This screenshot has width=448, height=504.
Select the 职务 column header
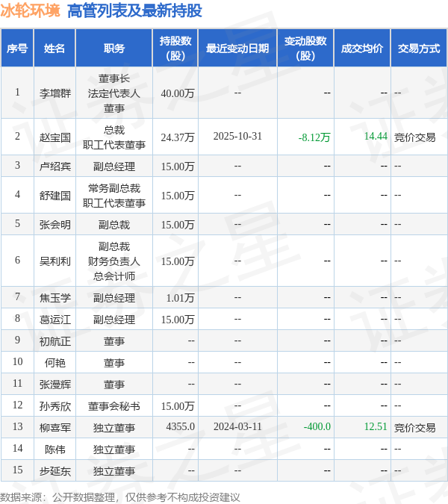pos(114,49)
